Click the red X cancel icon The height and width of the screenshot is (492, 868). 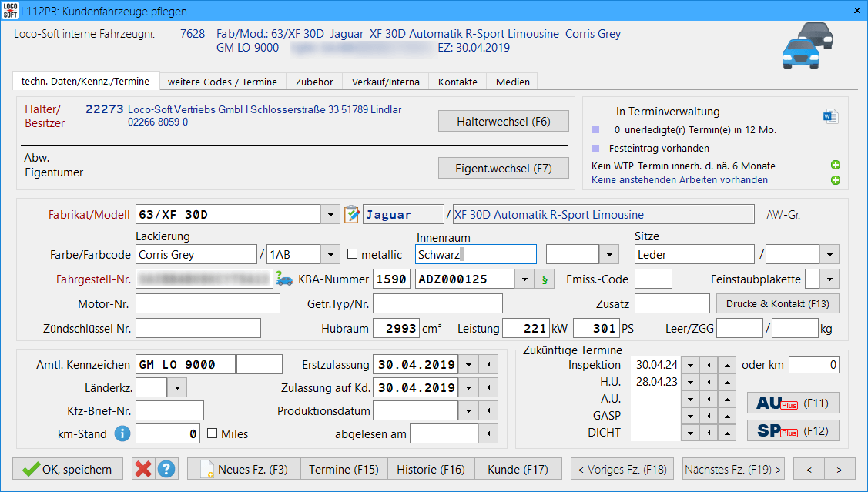142,469
